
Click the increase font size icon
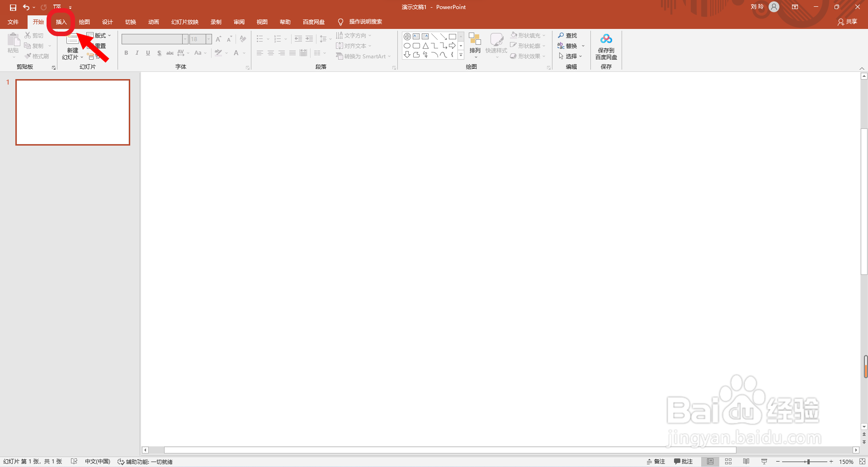(x=219, y=39)
